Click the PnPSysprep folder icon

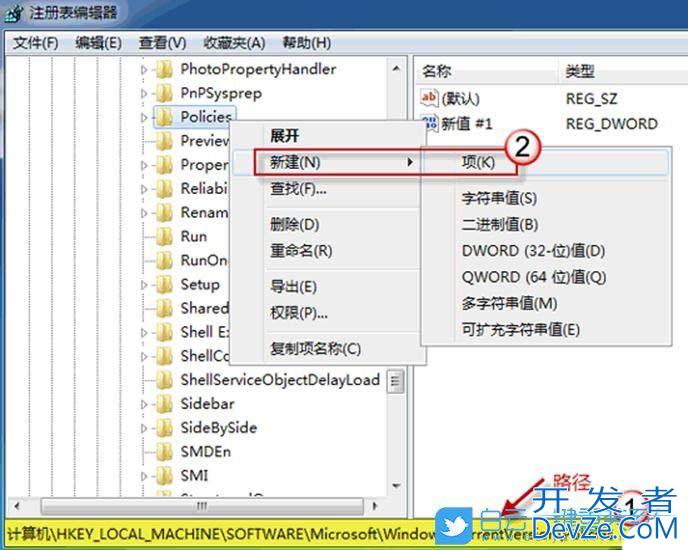[x=165, y=93]
